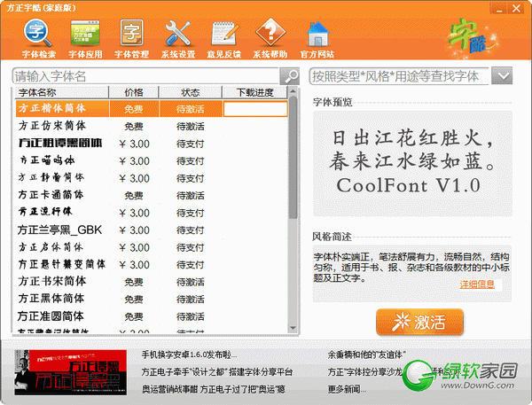Open the 字体应用 font application section

tap(85, 39)
